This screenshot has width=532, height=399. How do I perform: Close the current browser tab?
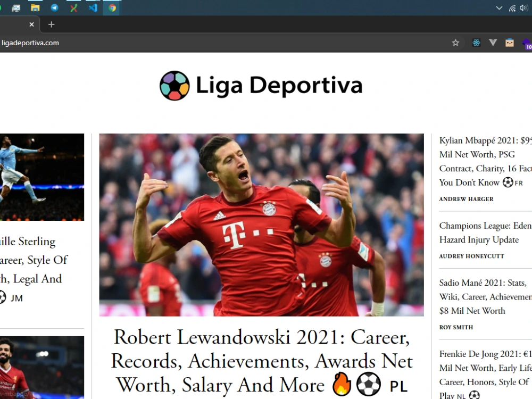click(x=31, y=24)
